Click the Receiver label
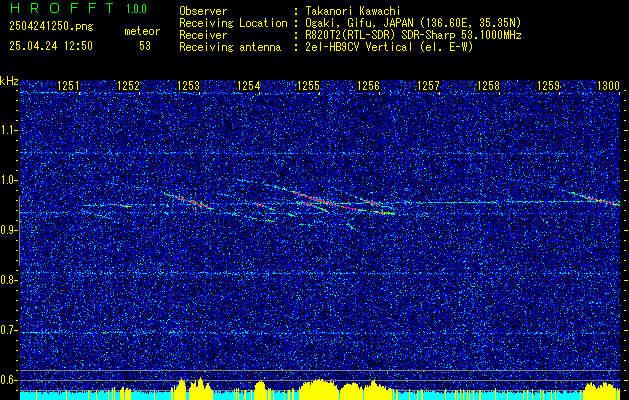 (203, 35)
